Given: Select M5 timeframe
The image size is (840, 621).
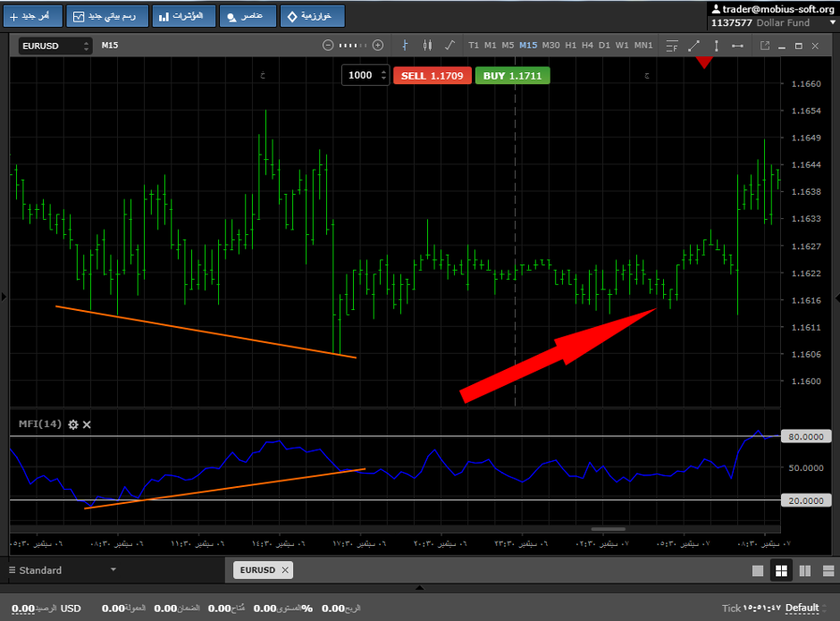Looking at the screenshot, I should [508, 46].
